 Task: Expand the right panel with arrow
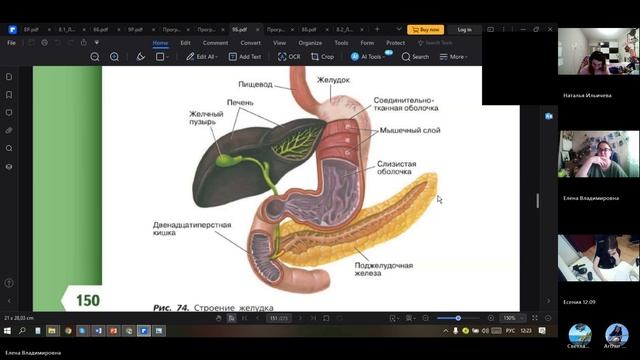pos(549,301)
